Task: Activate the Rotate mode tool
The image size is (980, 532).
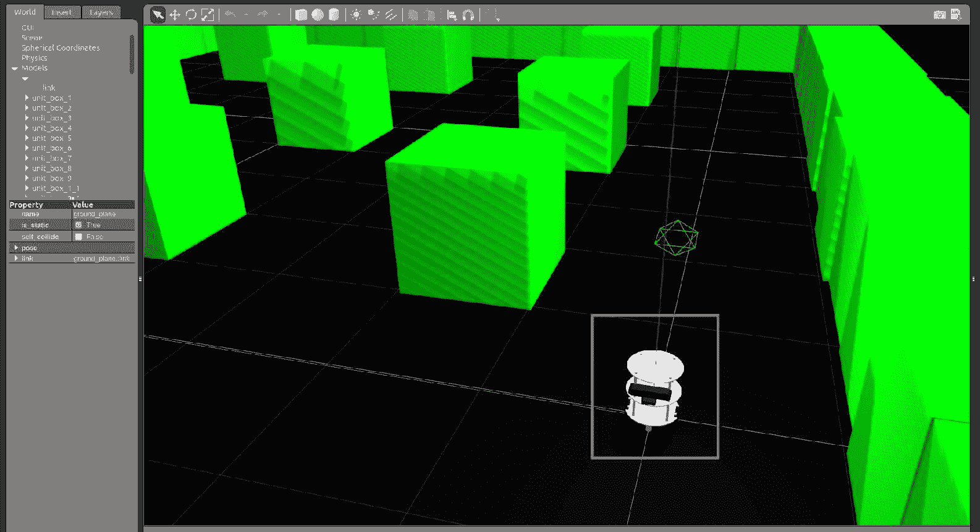Action: point(191,15)
